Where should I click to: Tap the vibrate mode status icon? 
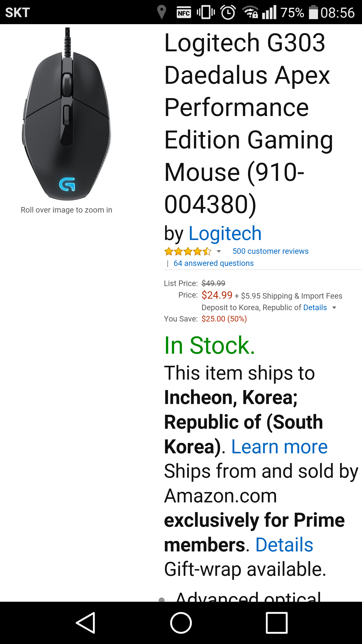point(206,12)
